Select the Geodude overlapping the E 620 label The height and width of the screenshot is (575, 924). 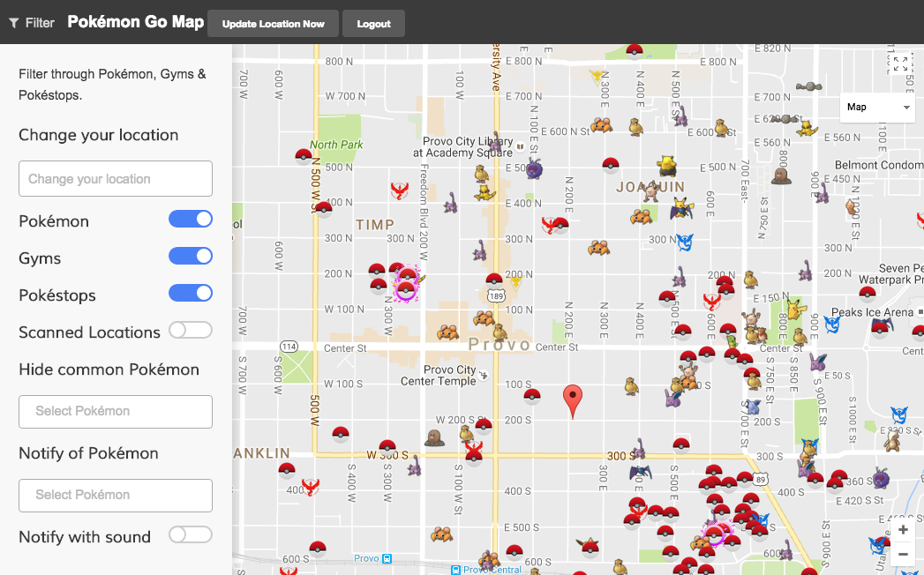pos(785,119)
